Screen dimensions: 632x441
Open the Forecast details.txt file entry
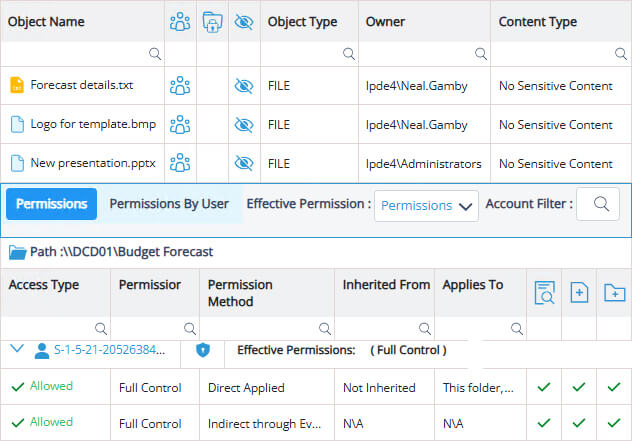coord(81,86)
